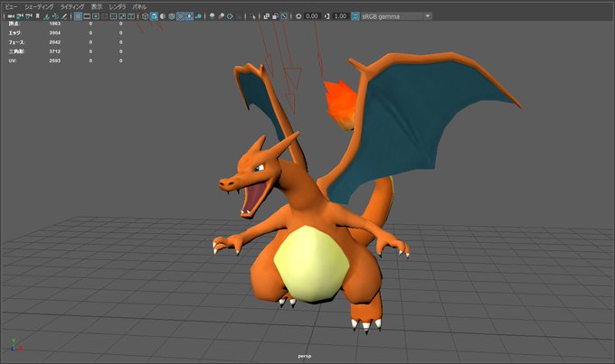Click the Multisample Anti-aliasing icon
The image size is (615, 364).
(230, 16)
